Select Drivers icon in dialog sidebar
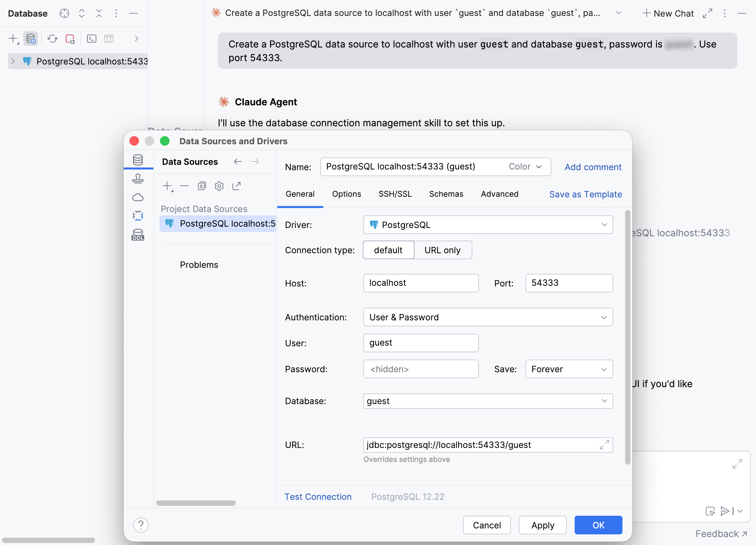Screen dimensions: 756x545 [x=138, y=179]
